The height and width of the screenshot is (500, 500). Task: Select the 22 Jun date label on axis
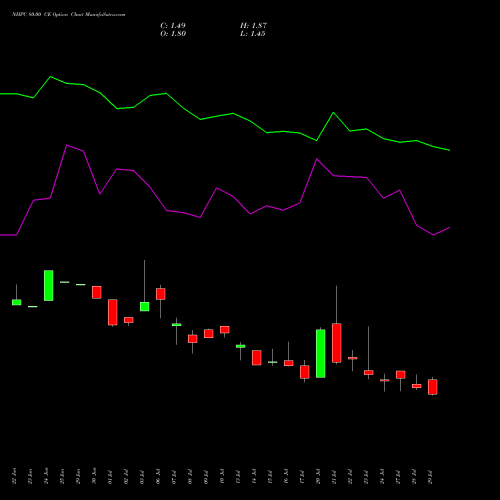[14, 476]
